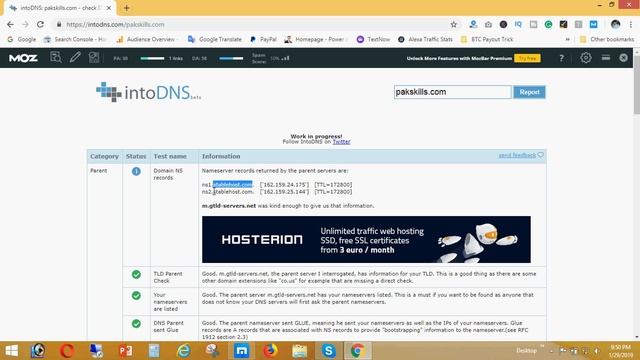Click the green Grammarly extension icon

pos(548,24)
